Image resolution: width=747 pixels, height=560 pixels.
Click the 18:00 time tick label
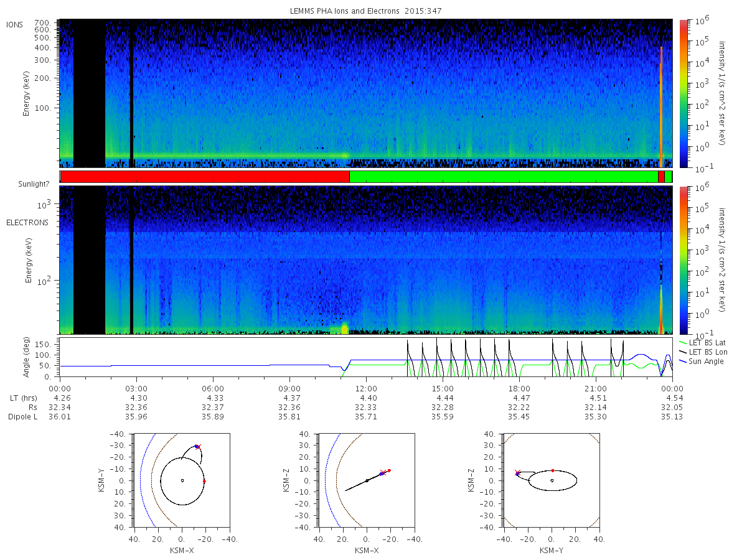(x=519, y=388)
